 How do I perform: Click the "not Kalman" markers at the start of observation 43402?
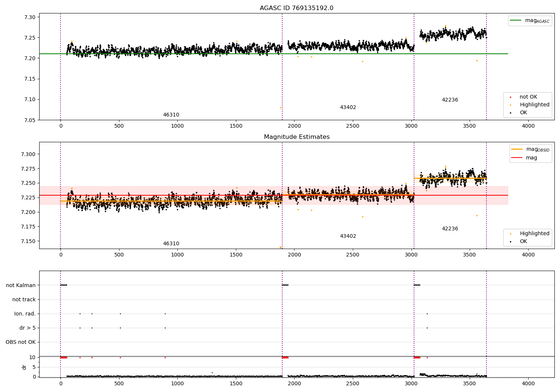pos(285,285)
